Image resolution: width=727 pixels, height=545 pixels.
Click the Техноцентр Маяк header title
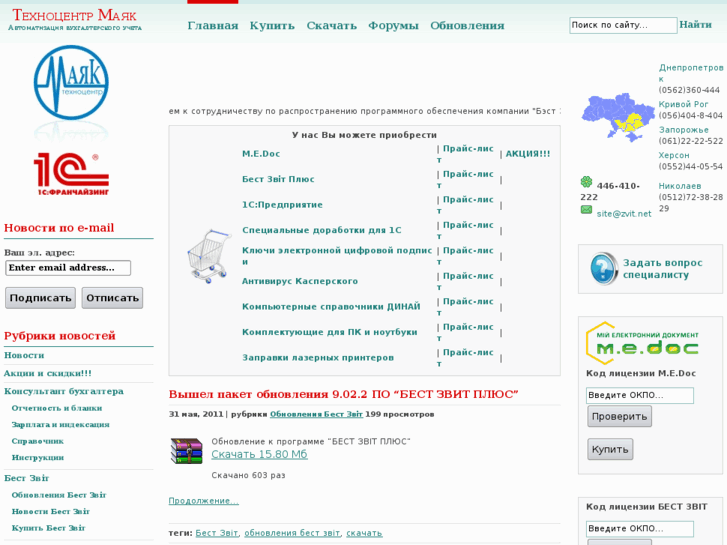(74, 15)
